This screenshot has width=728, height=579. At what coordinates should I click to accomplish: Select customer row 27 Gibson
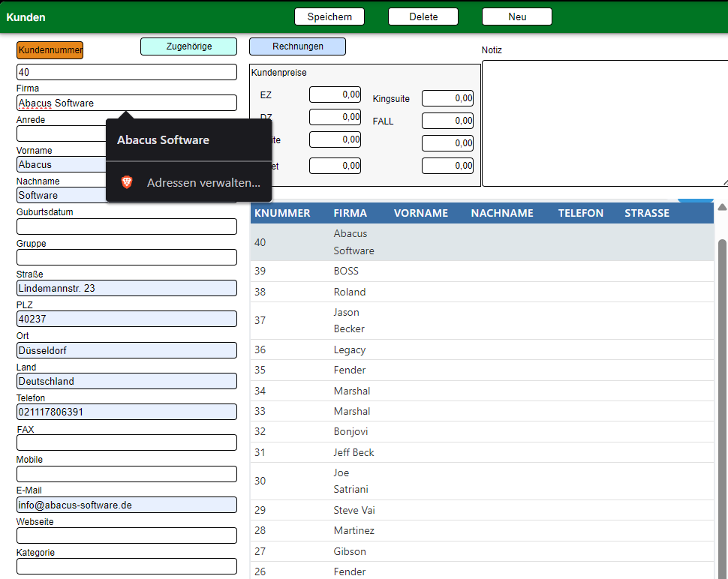tap(482, 552)
